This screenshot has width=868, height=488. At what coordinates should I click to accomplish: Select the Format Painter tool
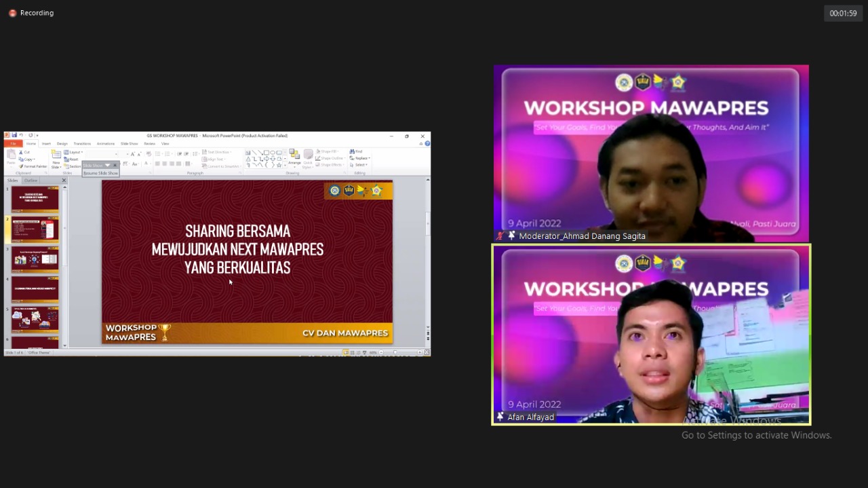21,166
